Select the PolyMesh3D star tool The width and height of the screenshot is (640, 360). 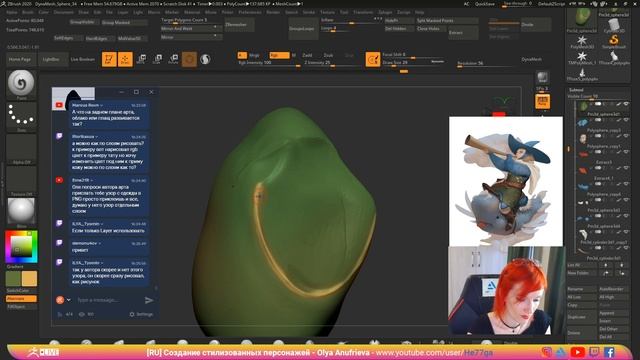point(582,41)
